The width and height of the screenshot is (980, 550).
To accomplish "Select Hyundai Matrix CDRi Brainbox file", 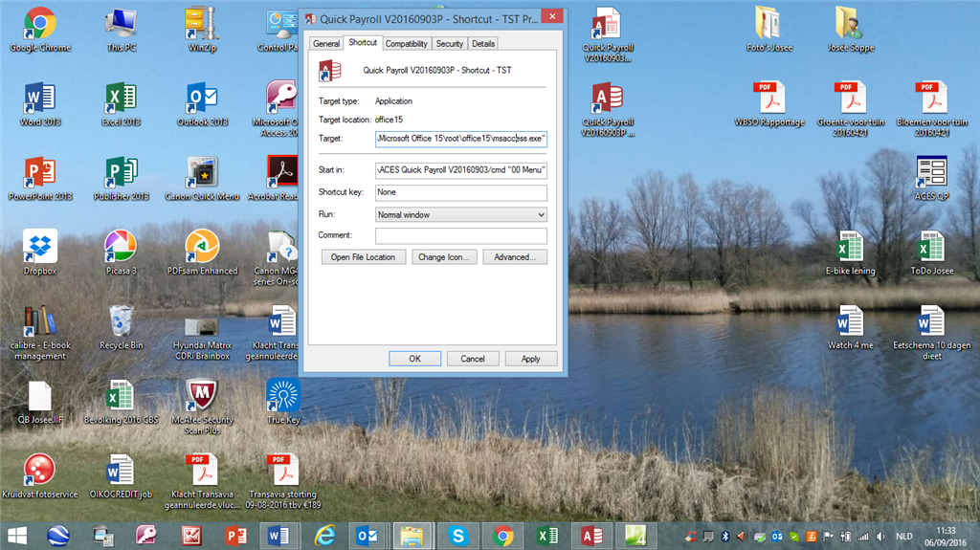I will pyautogui.click(x=202, y=338).
